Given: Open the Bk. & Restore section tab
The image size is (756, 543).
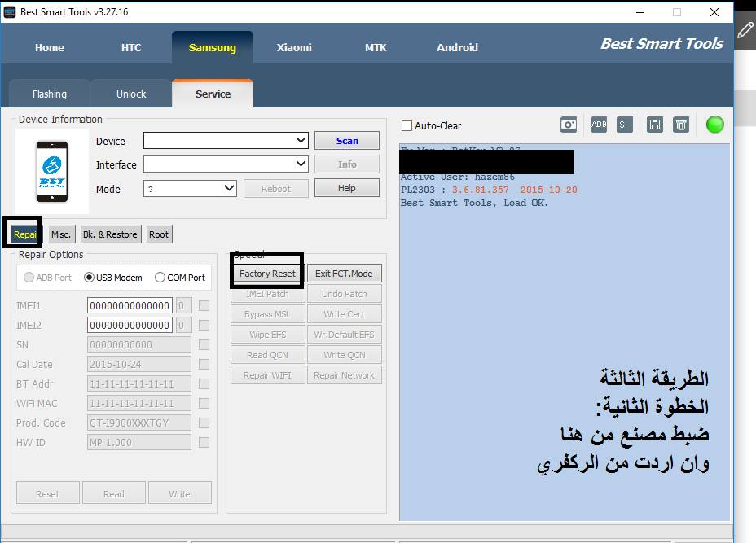Looking at the screenshot, I should pos(111,234).
